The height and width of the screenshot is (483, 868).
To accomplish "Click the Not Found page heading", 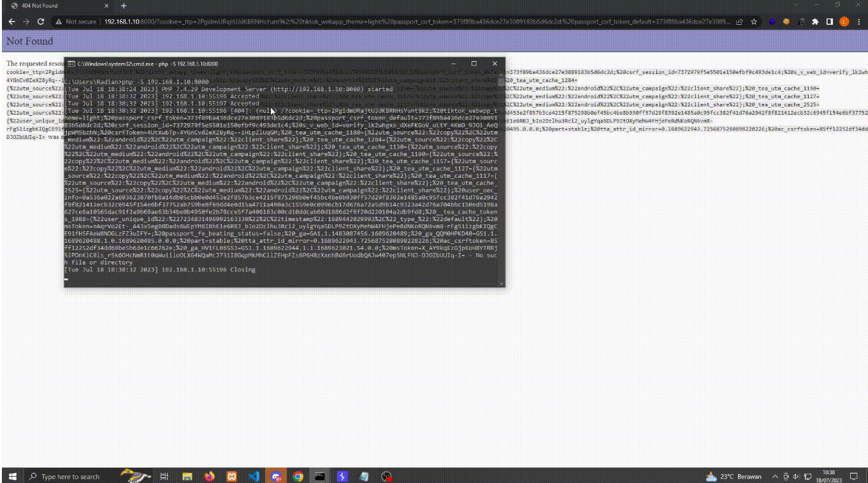I will [29, 41].
